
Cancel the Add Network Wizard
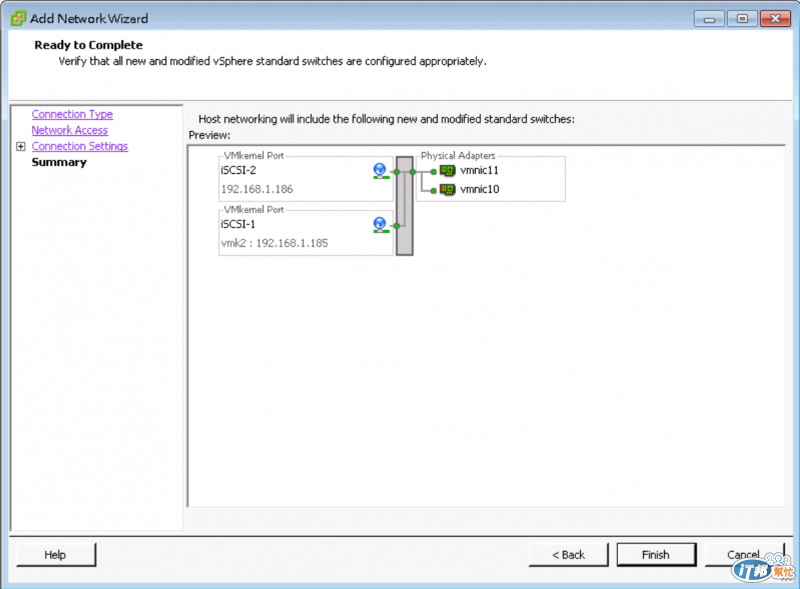coord(744,555)
